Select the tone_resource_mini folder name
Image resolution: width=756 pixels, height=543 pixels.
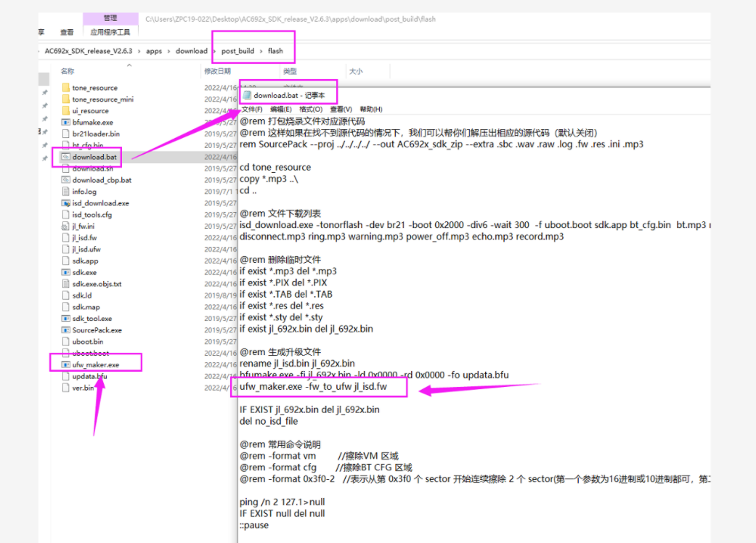coord(103,99)
